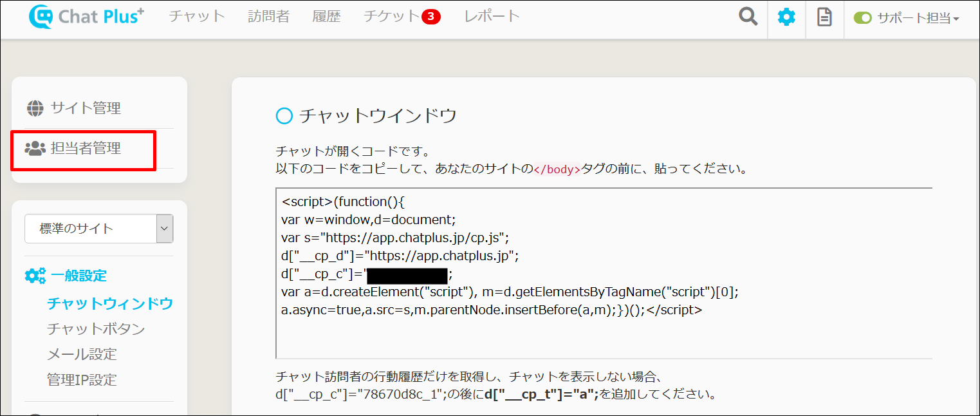Open the チャットボタン settings link
This screenshot has width=980, height=416.
point(96,329)
